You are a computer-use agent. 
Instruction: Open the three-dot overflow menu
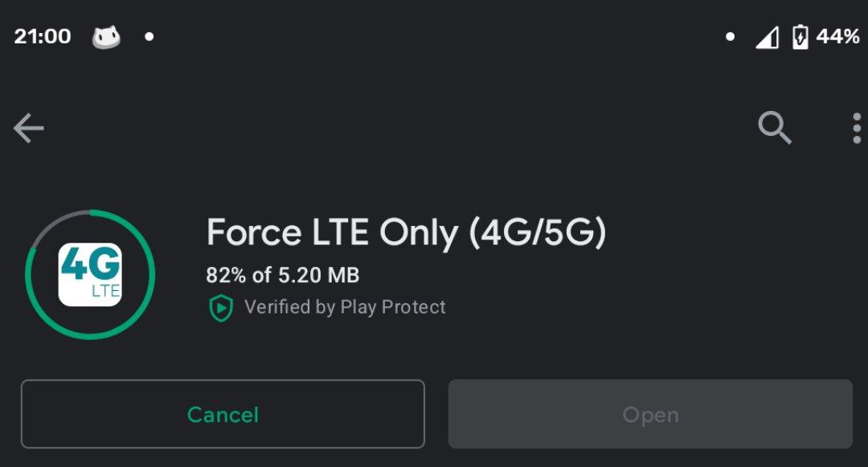pyautogui.click(x=857, y=128)
